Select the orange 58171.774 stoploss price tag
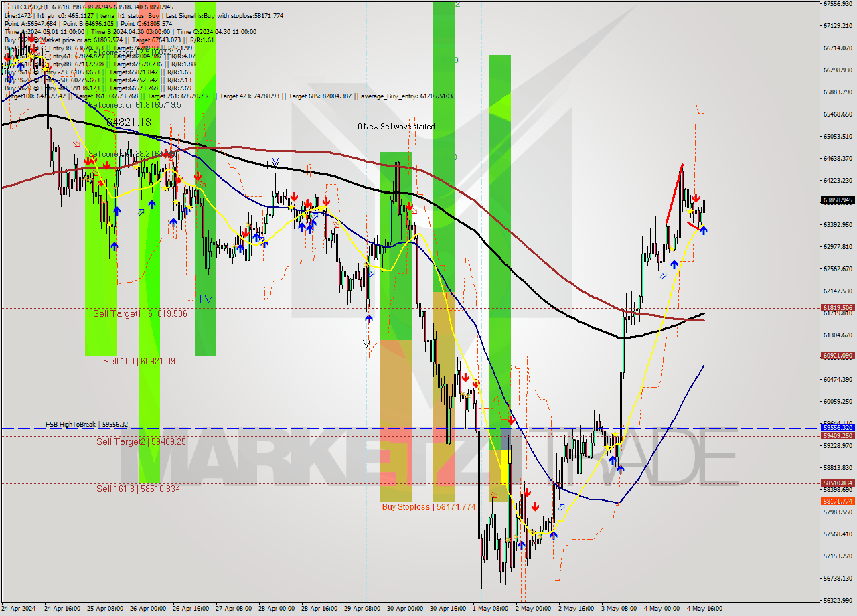 (838, 501)
